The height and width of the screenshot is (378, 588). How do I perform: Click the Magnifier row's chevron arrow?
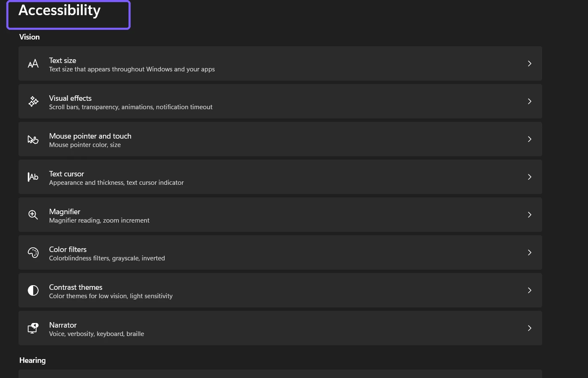point(530,215)
